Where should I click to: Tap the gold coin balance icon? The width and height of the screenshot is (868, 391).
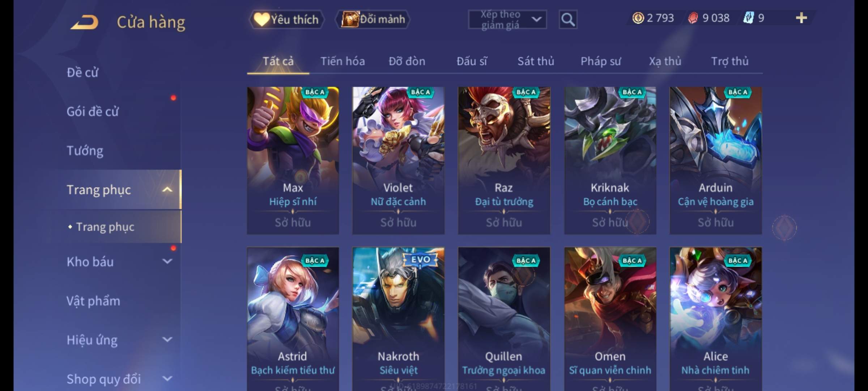(638, 18)
